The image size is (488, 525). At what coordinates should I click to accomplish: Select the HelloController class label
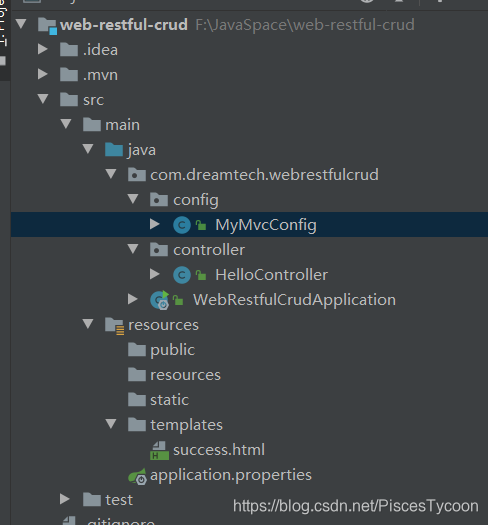click(x=272, y=275)
